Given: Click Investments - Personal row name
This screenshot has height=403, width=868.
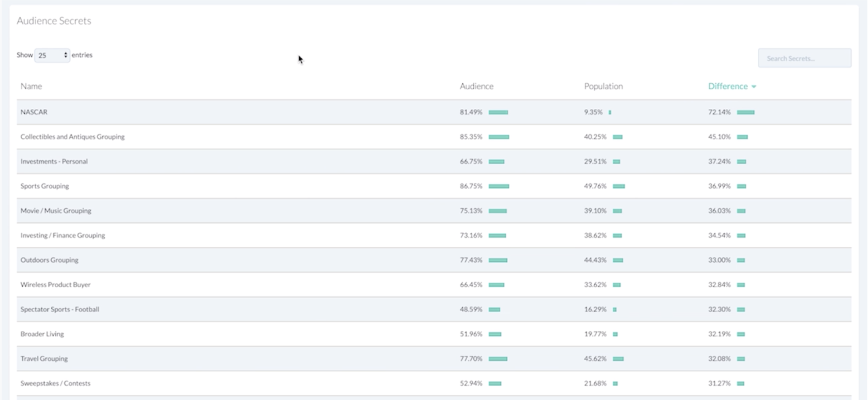Looking at the screenshot, I should [x=54, y=161].
